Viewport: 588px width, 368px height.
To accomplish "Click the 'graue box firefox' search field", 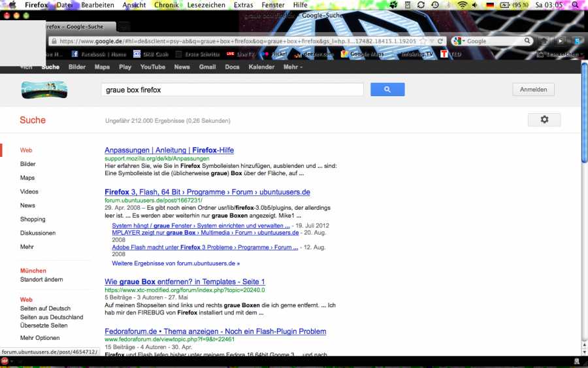I will pyautogui.click(x=232, y=90).
